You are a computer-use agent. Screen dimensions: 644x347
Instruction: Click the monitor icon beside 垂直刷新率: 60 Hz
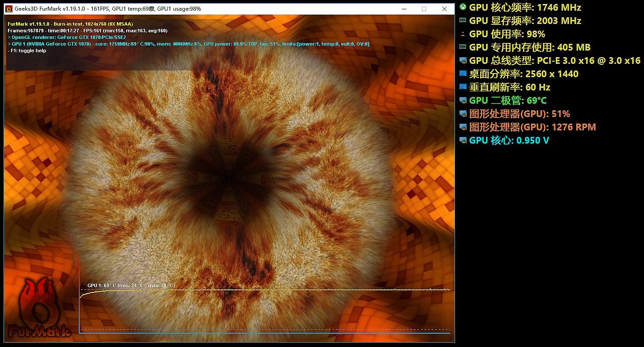pyautogui.click(x=463, y=87)
